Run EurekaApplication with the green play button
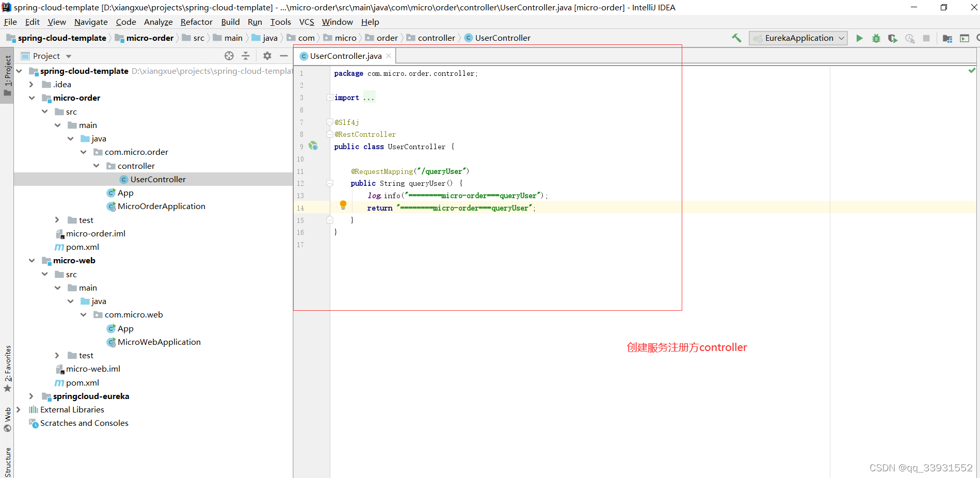 tap(859, 38)
